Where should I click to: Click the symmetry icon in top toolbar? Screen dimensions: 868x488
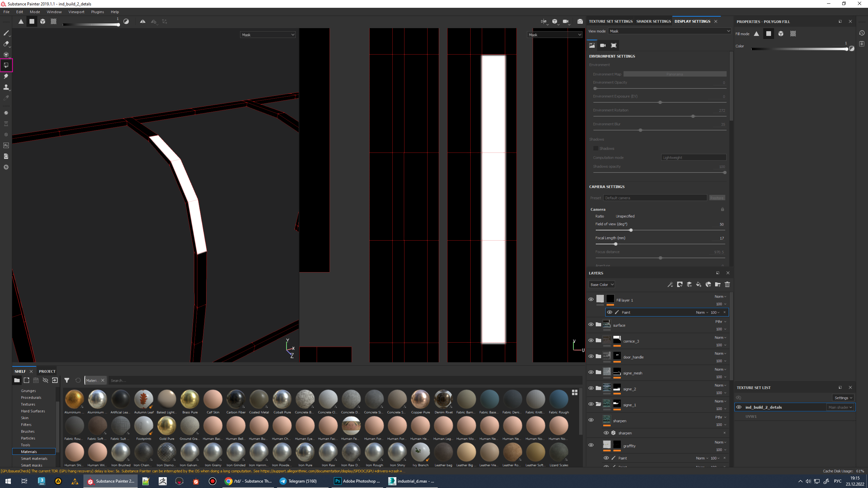(x=143, y=21)
